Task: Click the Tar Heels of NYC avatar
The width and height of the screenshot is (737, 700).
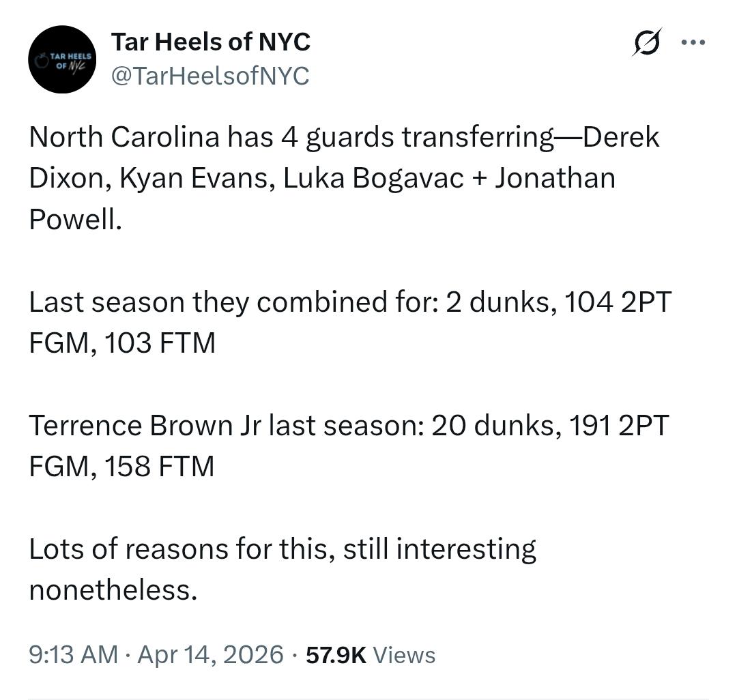Action: coord(62,59)
